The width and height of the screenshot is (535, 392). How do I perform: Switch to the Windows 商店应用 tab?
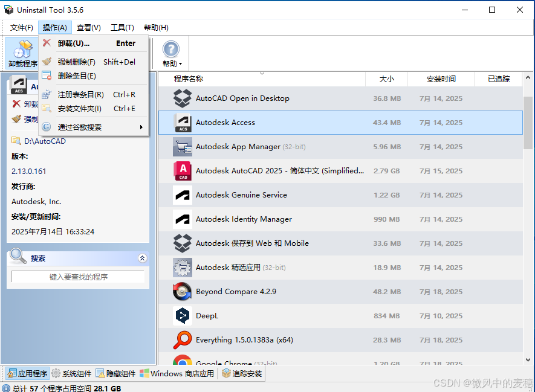pos(177,374)
